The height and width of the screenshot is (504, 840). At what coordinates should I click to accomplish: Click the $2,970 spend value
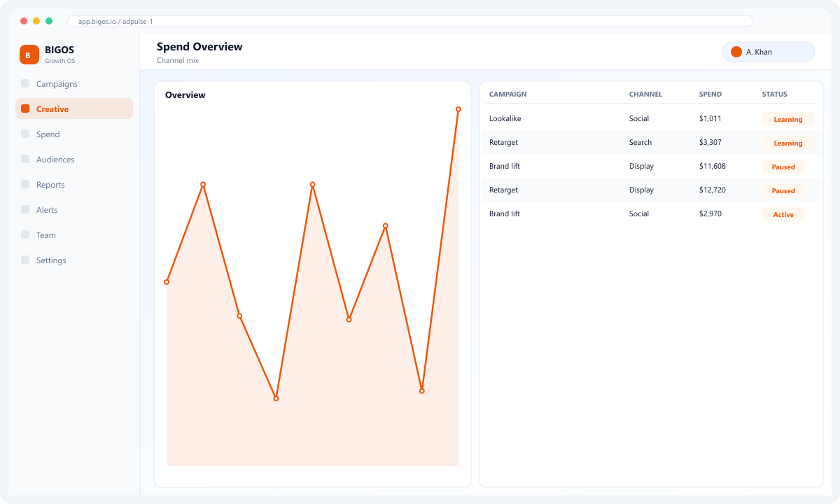[x=710, y=213]
